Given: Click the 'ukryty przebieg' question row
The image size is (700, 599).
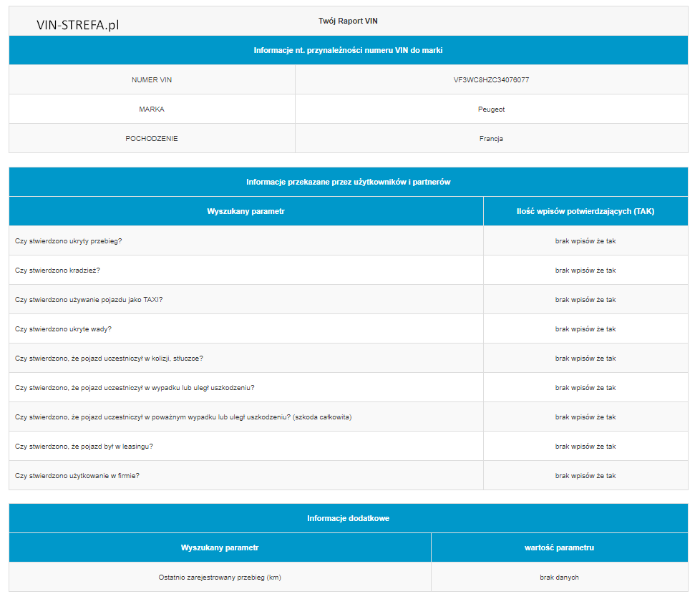Looking at the screenshot, I should (x=69, y=241).
